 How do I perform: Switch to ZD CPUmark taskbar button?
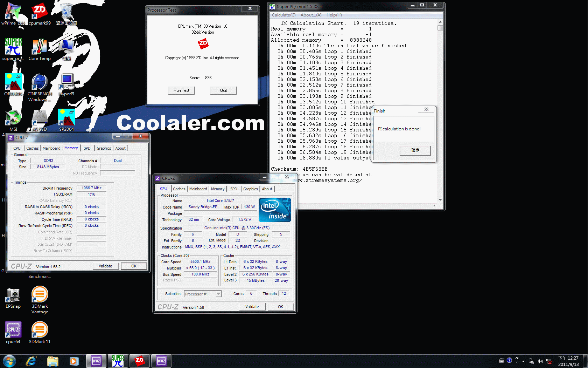coord(140,361)
